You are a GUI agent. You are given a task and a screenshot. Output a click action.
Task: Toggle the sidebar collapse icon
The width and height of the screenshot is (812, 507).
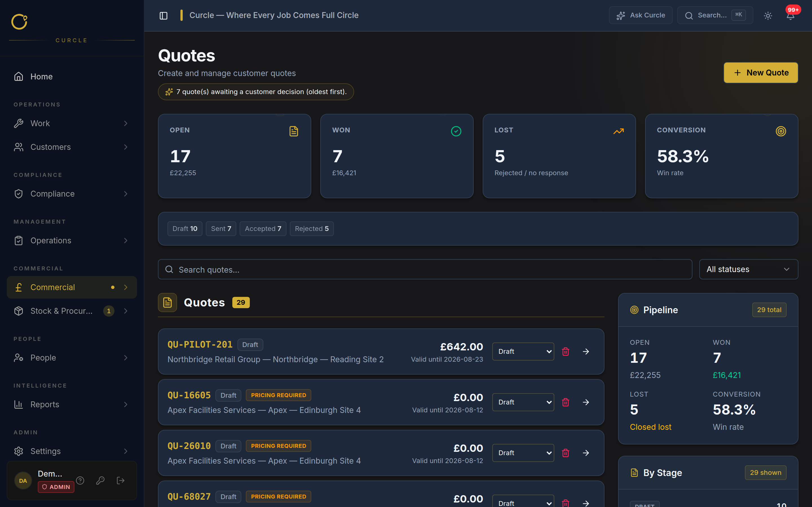pos(164,15)
